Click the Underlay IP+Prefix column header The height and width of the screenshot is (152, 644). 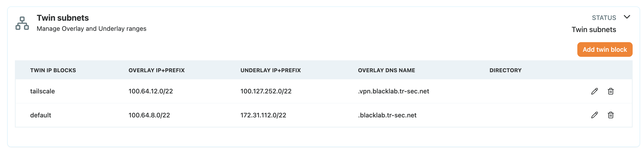270,70
